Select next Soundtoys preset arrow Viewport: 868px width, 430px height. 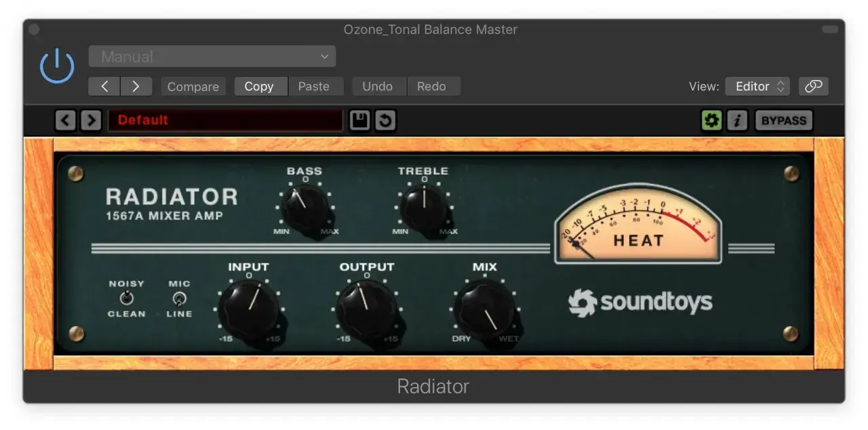90,121
